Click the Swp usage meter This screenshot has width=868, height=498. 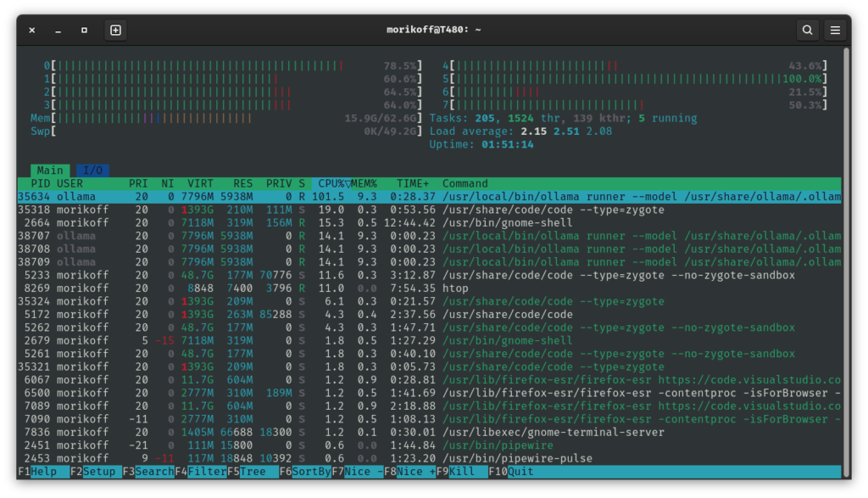click(226, 131)
